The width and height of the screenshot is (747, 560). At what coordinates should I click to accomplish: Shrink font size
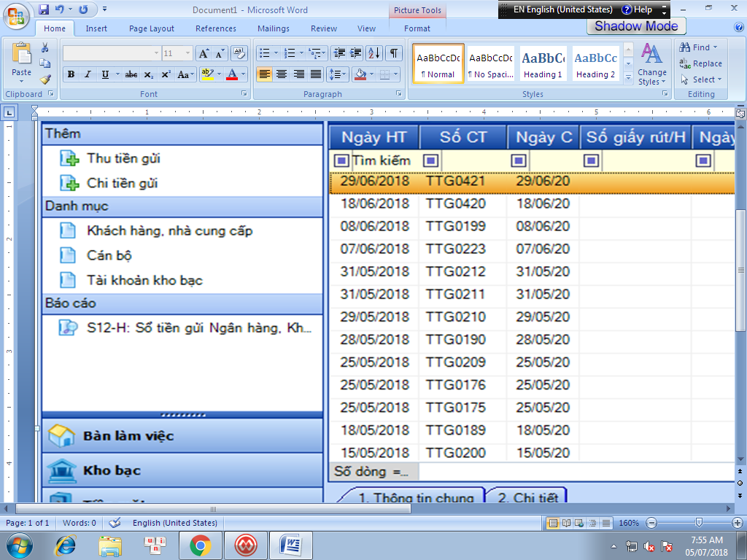tap(219, 53)
